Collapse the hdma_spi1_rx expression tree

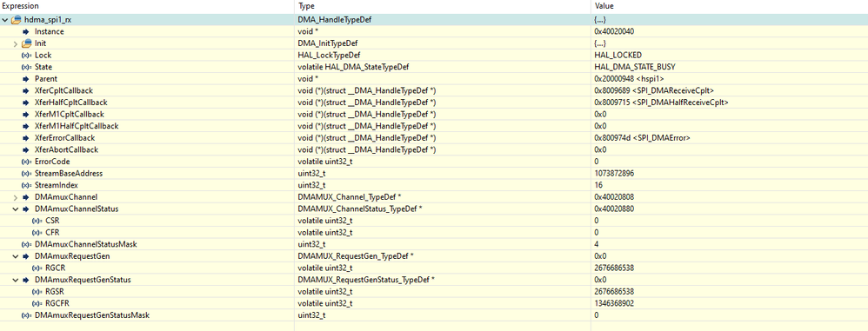(5, 20)
